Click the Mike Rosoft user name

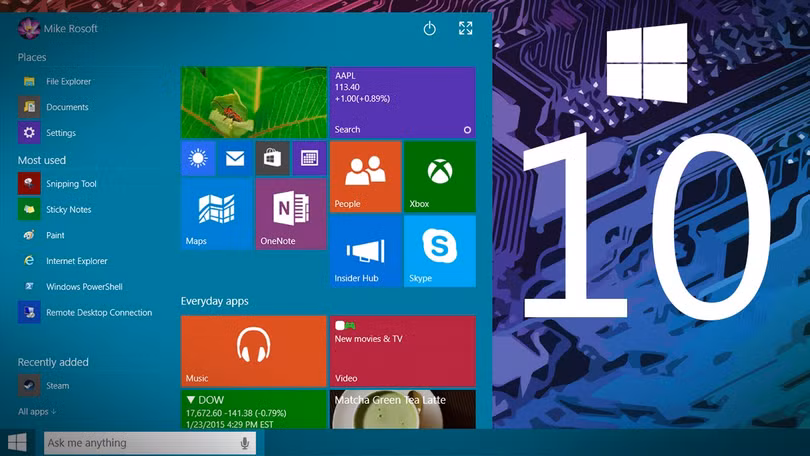71,29
